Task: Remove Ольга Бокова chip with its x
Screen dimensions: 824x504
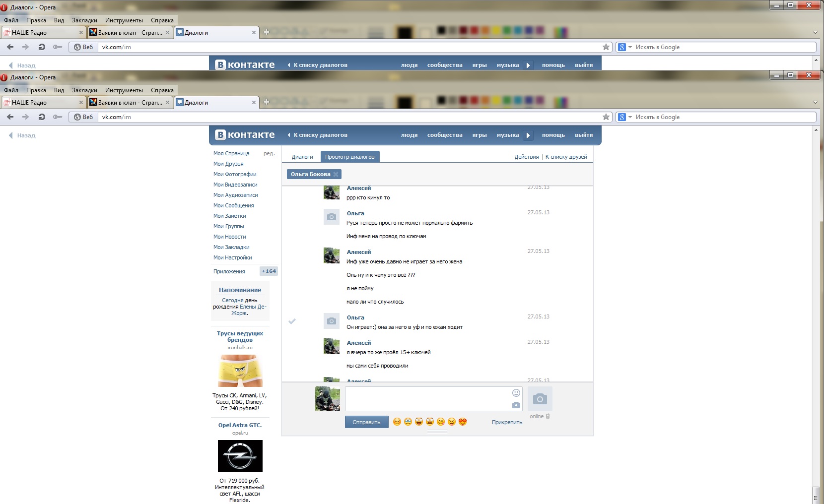Action: tap(336, 174)
